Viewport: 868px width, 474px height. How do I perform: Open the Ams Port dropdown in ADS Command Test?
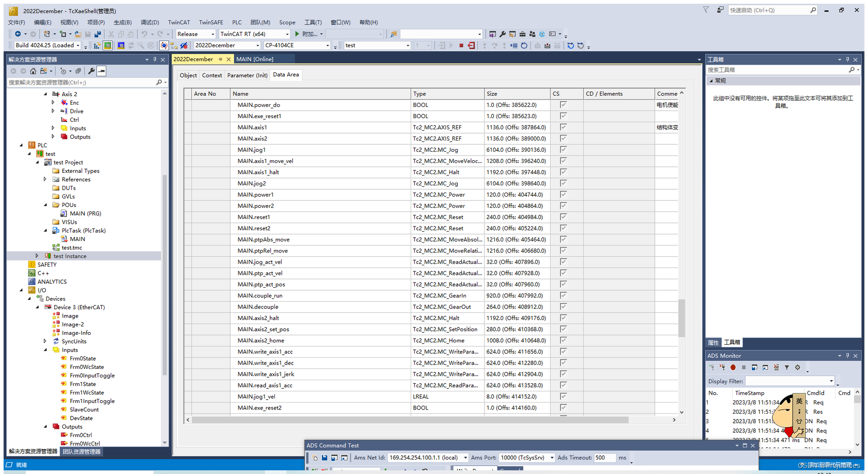click(552, 458)
